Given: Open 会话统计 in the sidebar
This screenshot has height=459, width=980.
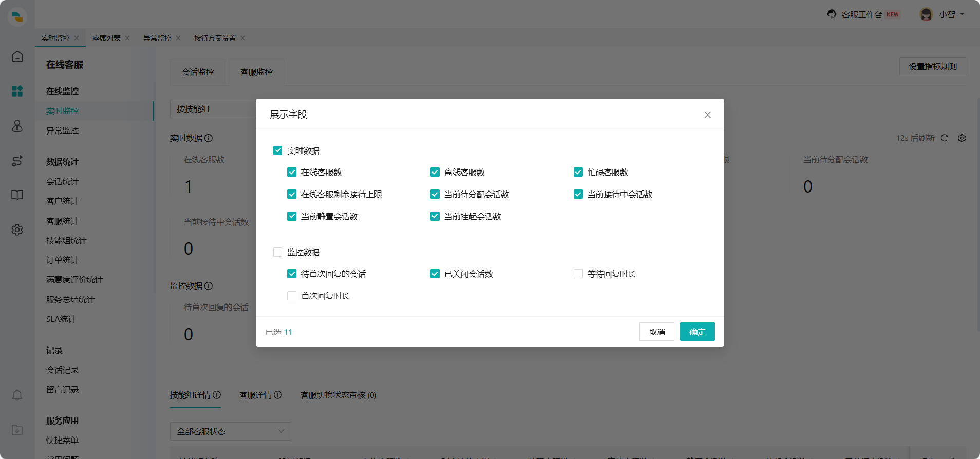Looking at the screenshot, I should 63,181.
